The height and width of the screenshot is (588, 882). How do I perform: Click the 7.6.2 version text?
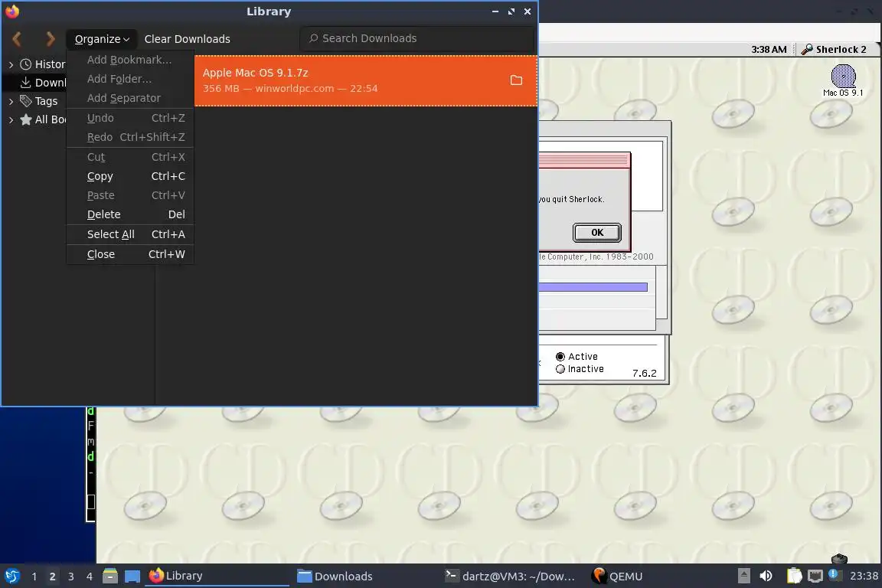pyautogui.click(x=644, y=373)
